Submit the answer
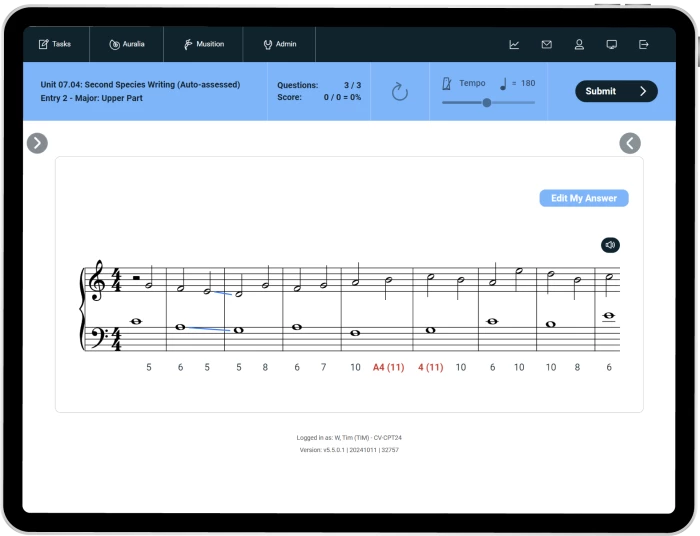Viewport: 700px width, 536px height. (x=615, y=91)
